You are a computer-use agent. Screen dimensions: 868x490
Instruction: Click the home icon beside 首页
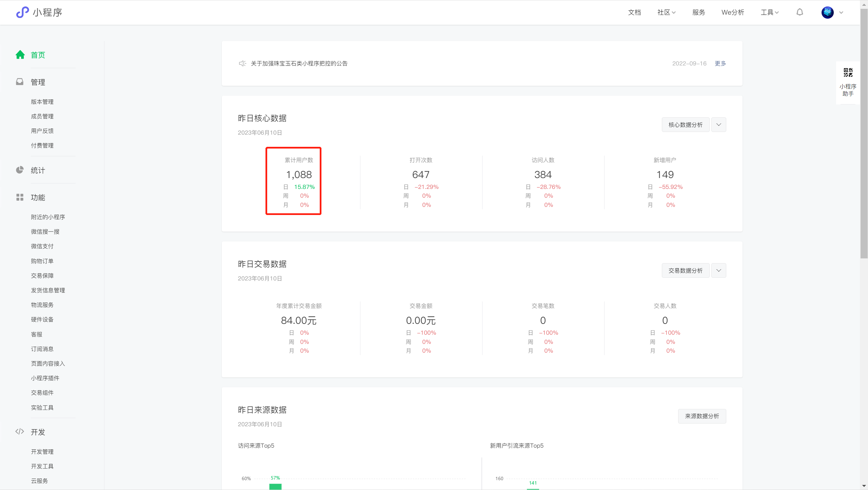click(20, 55)
